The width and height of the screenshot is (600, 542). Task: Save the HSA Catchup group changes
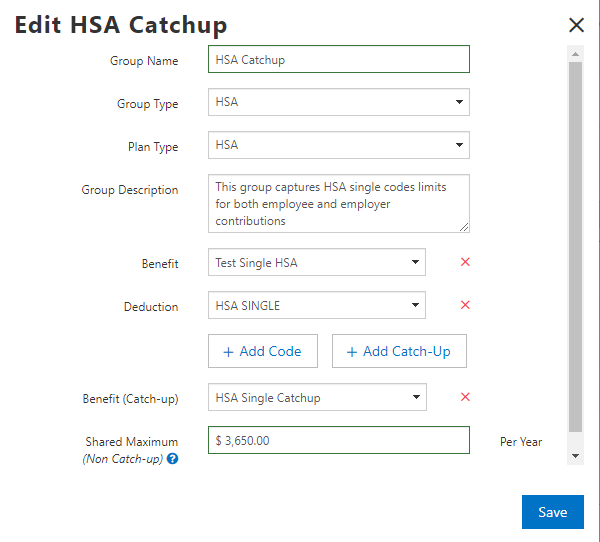(x=552, y=512)
